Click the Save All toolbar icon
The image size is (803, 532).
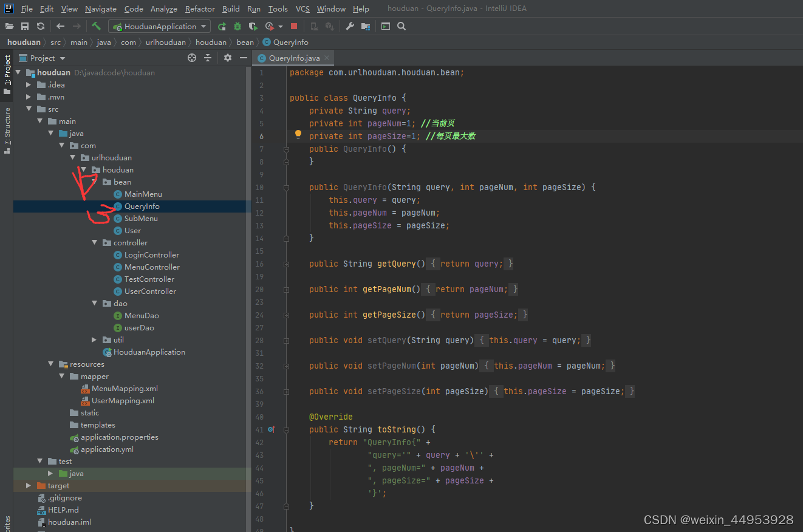(x=25, y=26)
